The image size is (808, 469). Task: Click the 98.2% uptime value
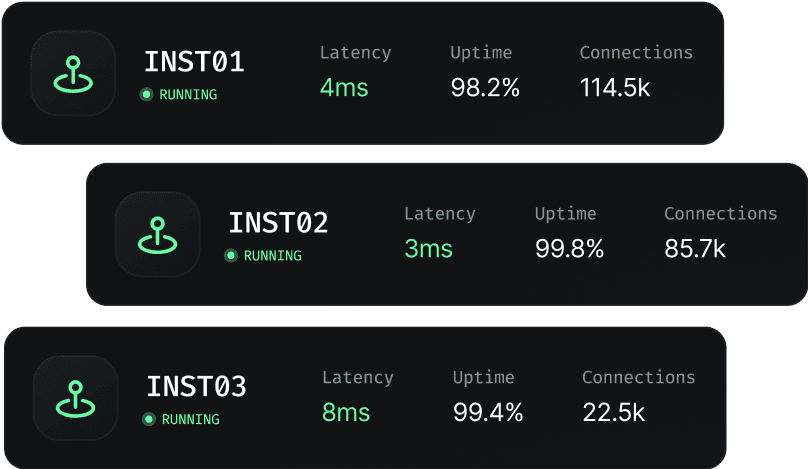click(x=485, y=88)
